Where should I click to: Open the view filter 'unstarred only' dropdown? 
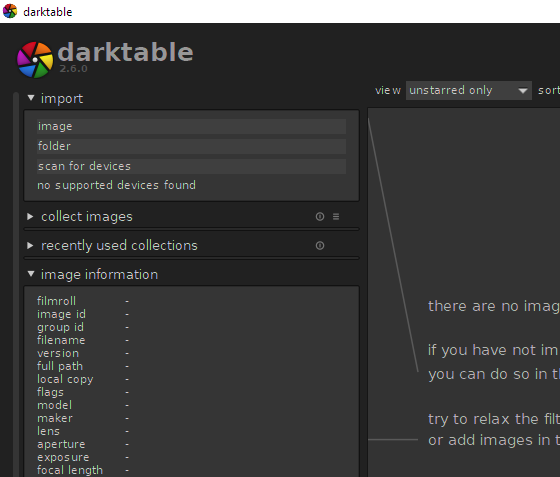click(x=468, y=90)
